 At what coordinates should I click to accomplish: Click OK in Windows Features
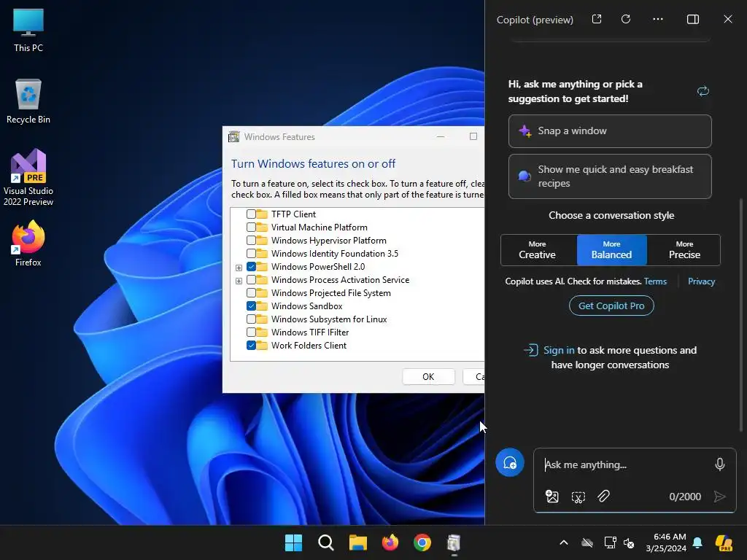coord(428,377)
